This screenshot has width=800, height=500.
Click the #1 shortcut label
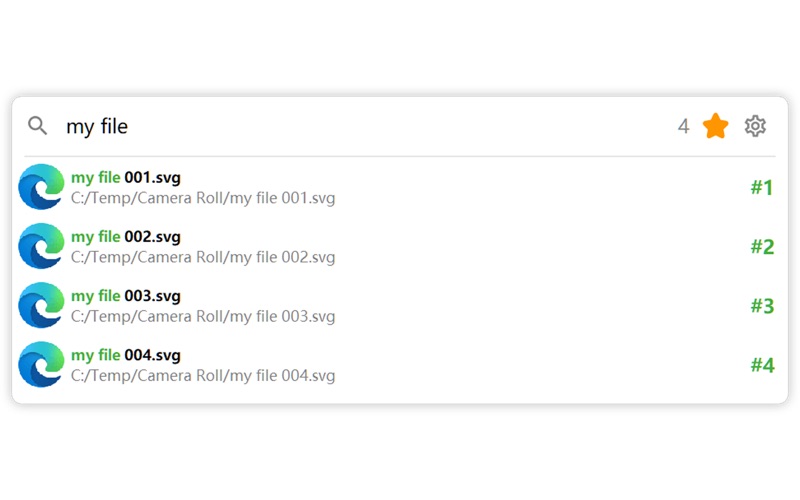762,187
